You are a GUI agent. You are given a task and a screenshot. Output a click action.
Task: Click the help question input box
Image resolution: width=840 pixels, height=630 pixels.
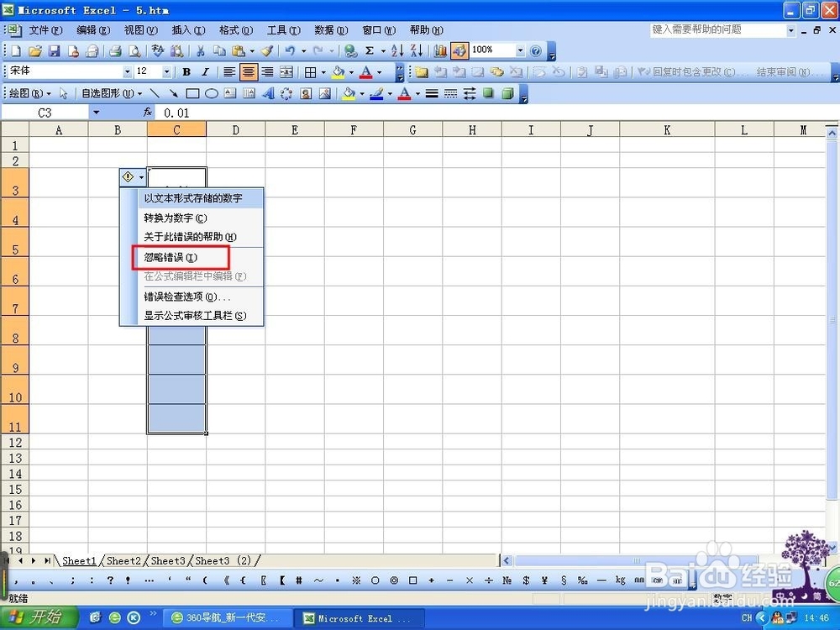pos(718,30)
